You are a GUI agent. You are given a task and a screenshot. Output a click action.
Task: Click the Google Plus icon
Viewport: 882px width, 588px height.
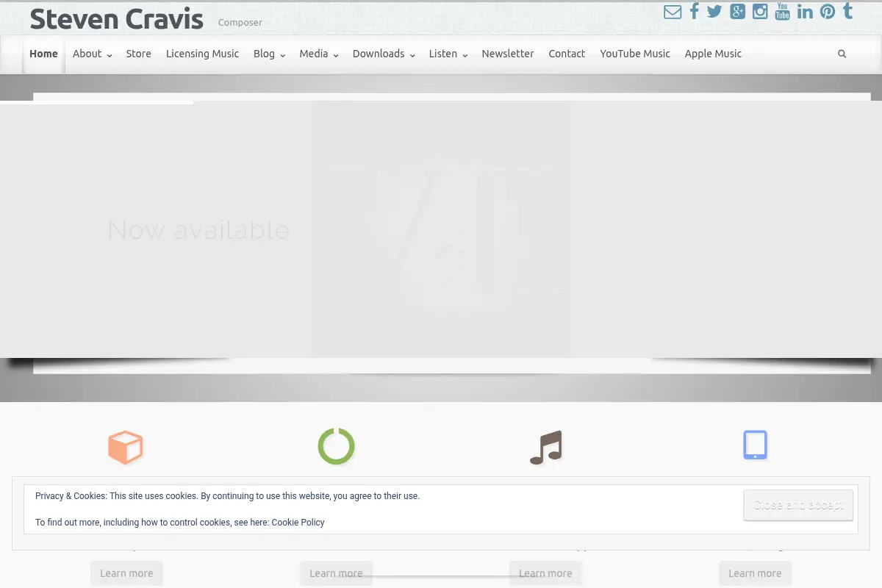point(737,12)
